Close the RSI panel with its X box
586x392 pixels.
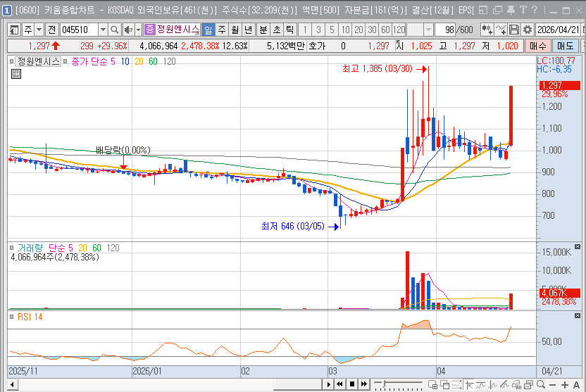click(578, 316)
